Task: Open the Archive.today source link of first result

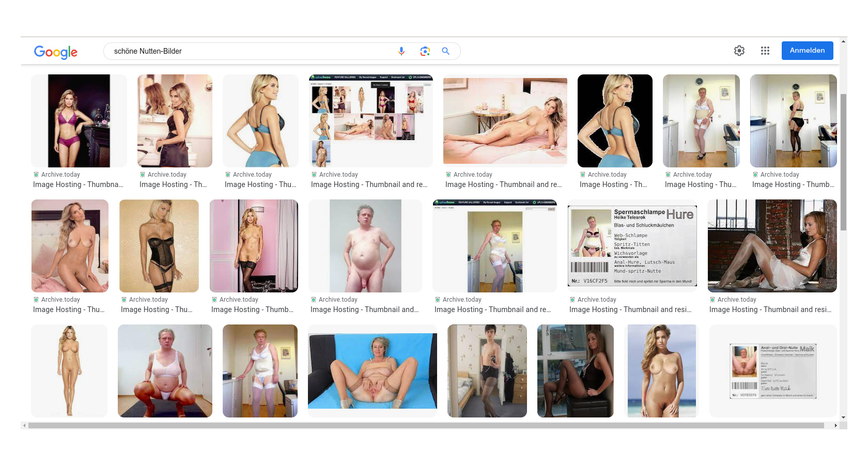Action: coord(60,175)
